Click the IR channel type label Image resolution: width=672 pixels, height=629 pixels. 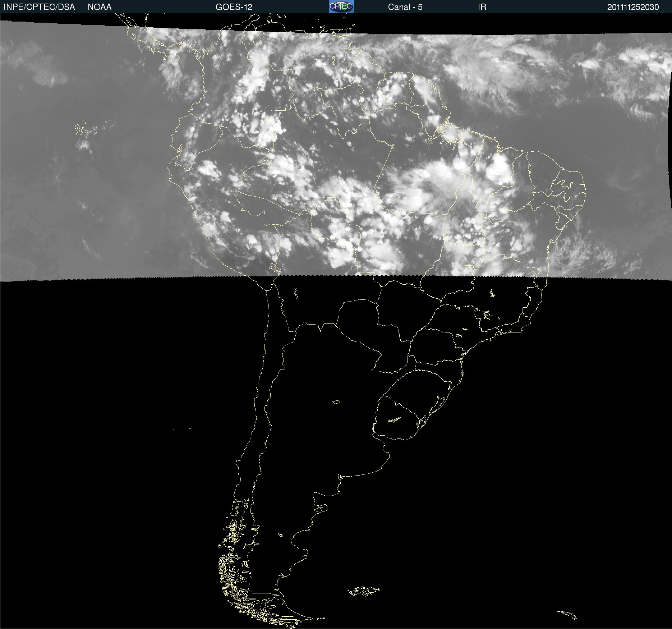pos(482,7)
